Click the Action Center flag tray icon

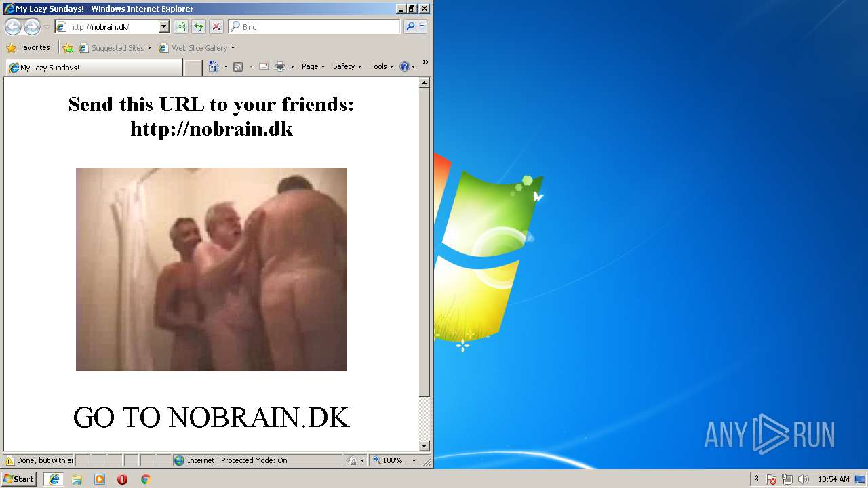[771, 479]
